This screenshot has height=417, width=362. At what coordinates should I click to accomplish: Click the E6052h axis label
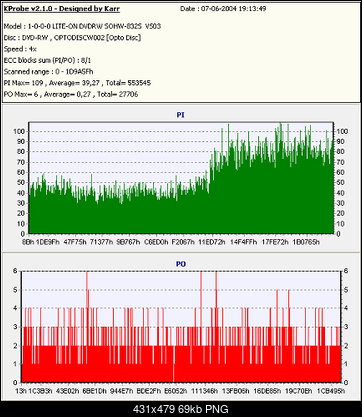176,391
